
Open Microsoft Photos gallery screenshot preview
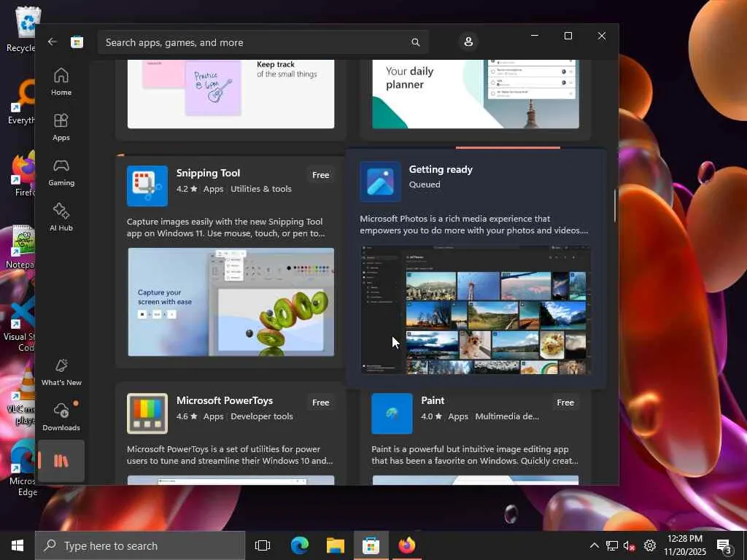tap(476, 309)
